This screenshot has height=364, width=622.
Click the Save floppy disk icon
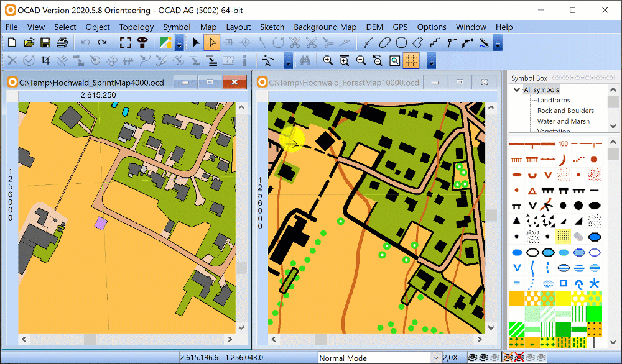click(45, 42)
